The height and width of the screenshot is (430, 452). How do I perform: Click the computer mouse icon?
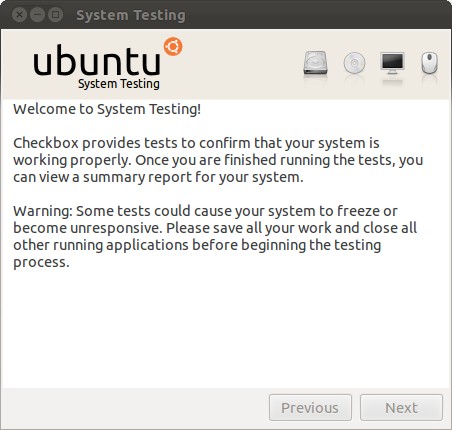pos(429,63)
